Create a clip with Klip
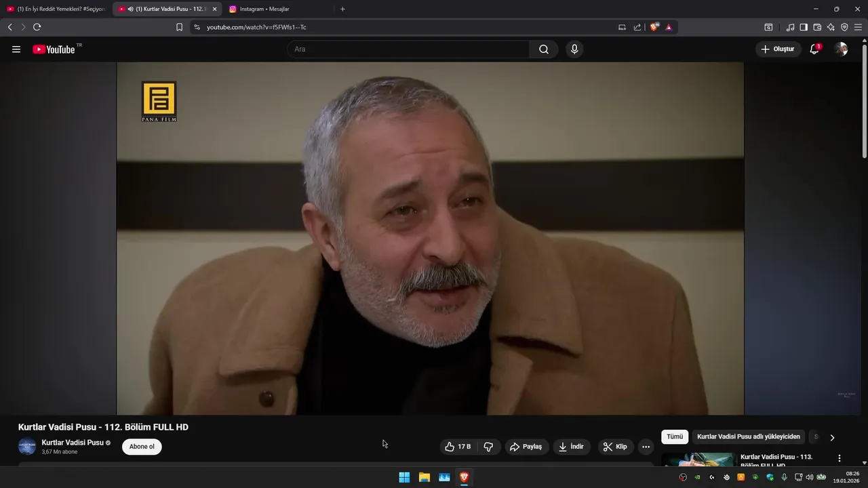The height and width of the screenshot is (488, 868). 615,447
